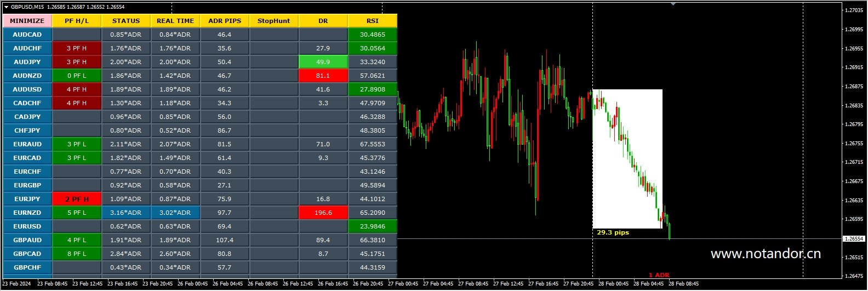Select the REAL TIME column header
The width and height of the screenshot is (868, 291).
click(175, 21)
